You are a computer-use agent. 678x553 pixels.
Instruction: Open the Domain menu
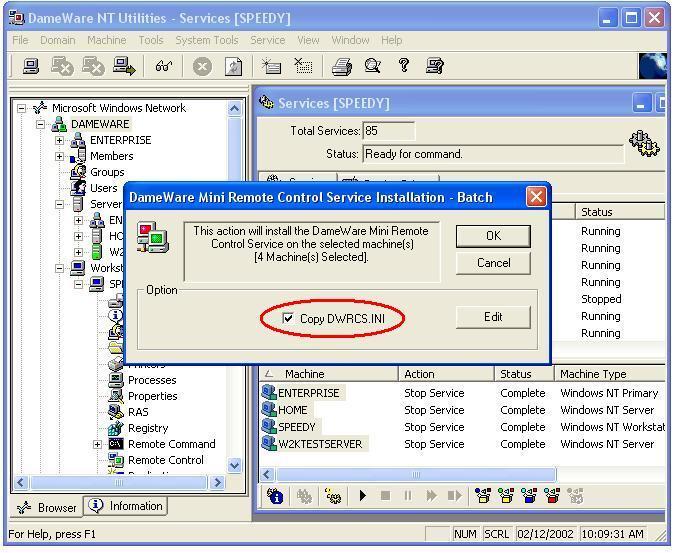point(58,40)
